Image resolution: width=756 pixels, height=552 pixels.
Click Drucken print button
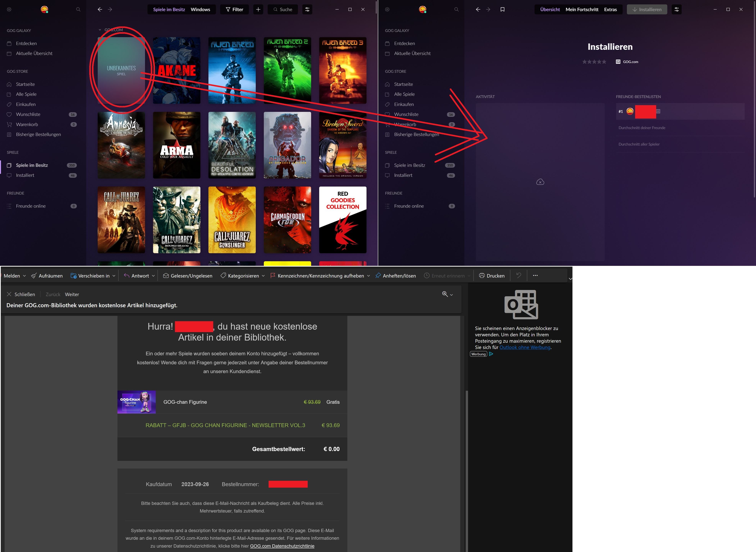pos(492,276)
